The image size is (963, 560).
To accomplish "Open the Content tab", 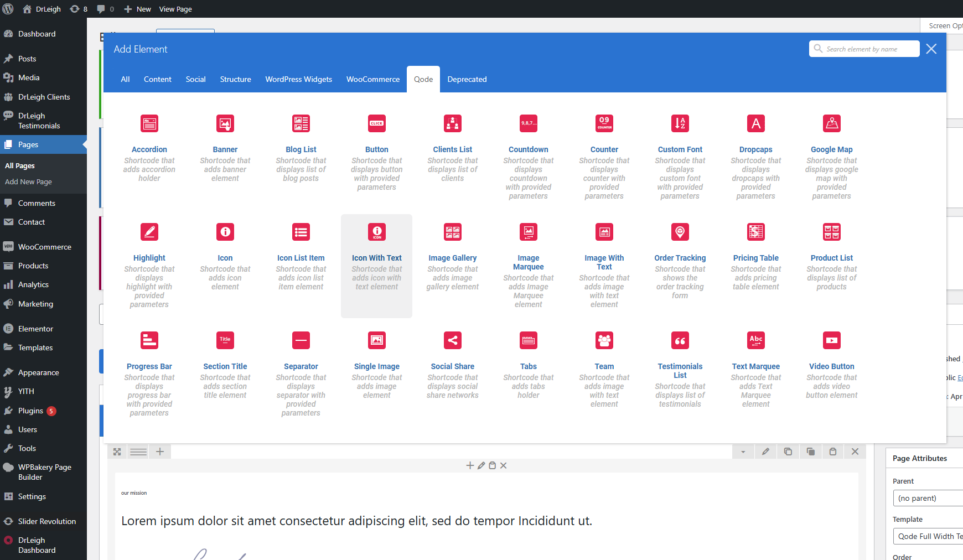I will (x=158, y=79).
